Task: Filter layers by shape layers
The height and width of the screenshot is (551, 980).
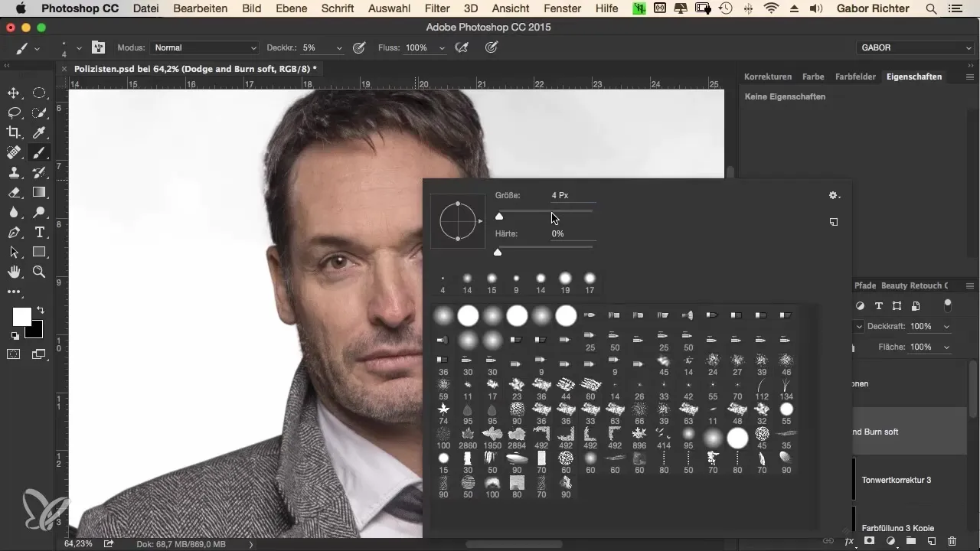Action: [x=897, y=306]
